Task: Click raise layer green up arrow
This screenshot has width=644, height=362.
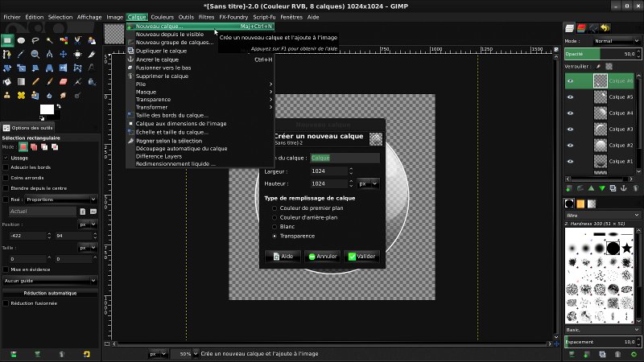Action: click(x=591, y=188)
